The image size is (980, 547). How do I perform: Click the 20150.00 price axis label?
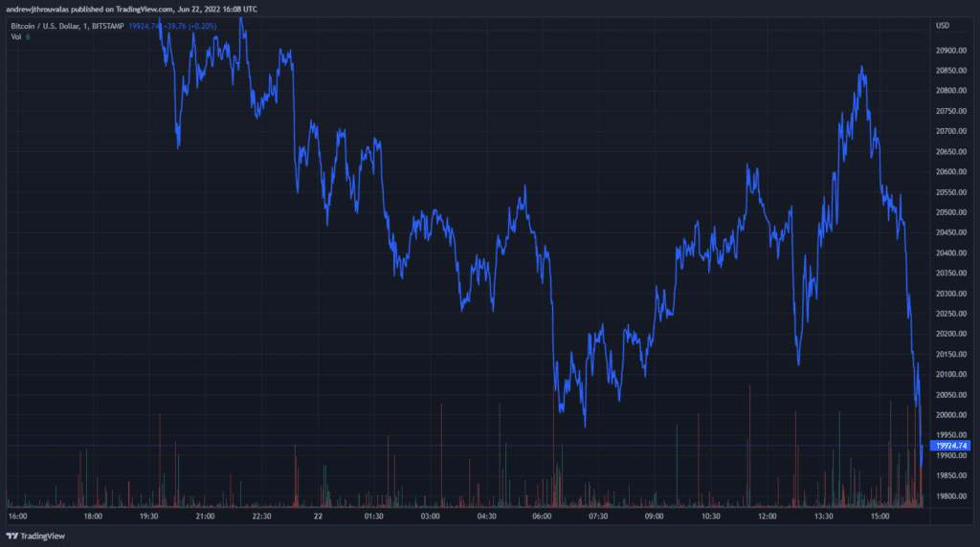coord(951,354)
